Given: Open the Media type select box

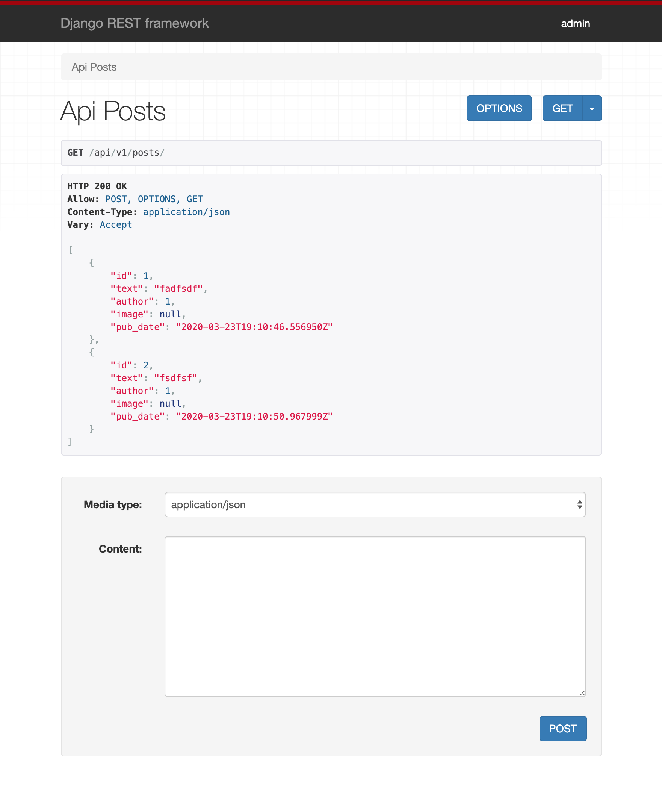Looking at the screenshot, I should tap(375, 504).
